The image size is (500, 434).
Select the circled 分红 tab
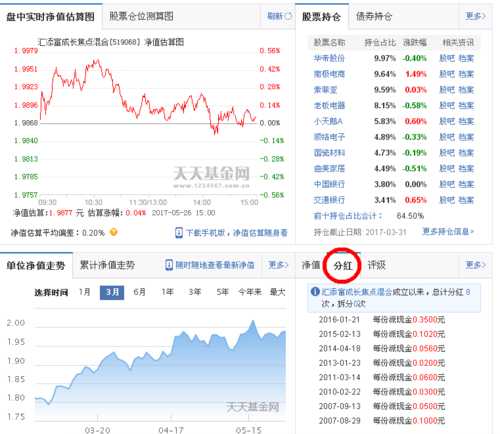click(x=343, y=266)
